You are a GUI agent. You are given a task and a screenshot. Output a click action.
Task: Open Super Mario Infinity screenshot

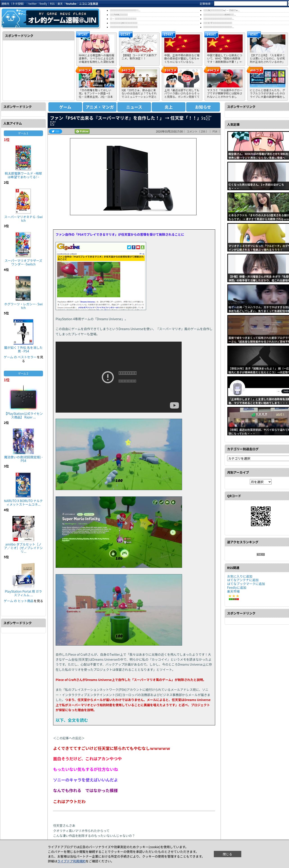[119, 532]
